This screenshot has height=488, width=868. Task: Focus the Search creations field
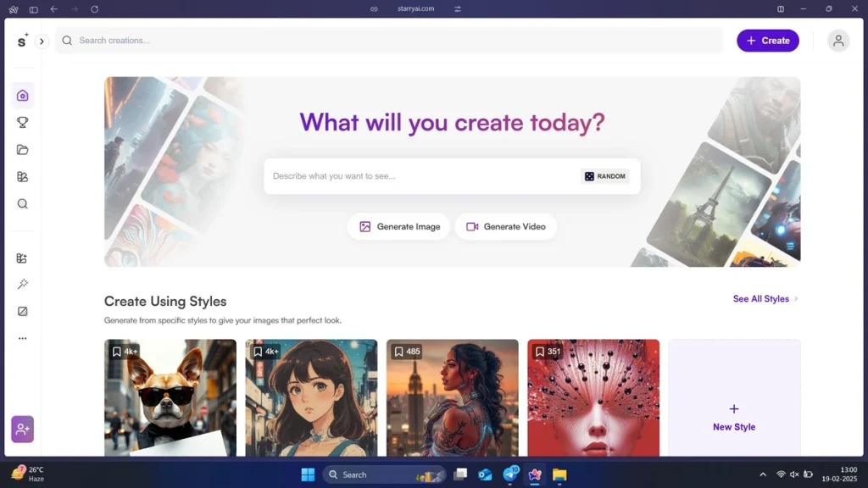[x=388, y=41]
